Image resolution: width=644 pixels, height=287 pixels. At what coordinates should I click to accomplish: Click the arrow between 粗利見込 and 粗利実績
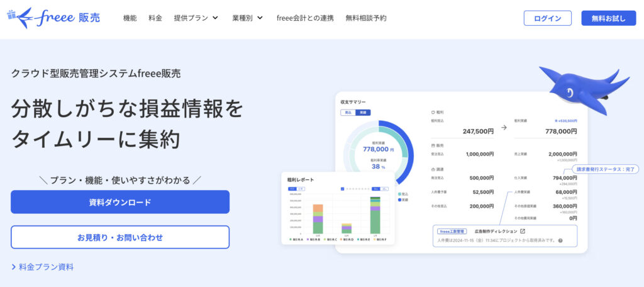point(504,128)
